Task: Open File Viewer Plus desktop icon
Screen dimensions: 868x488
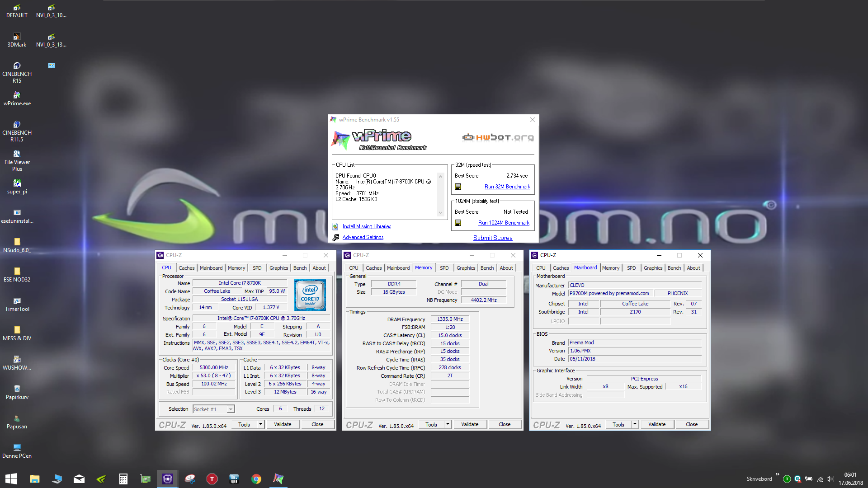Action: 17,161
